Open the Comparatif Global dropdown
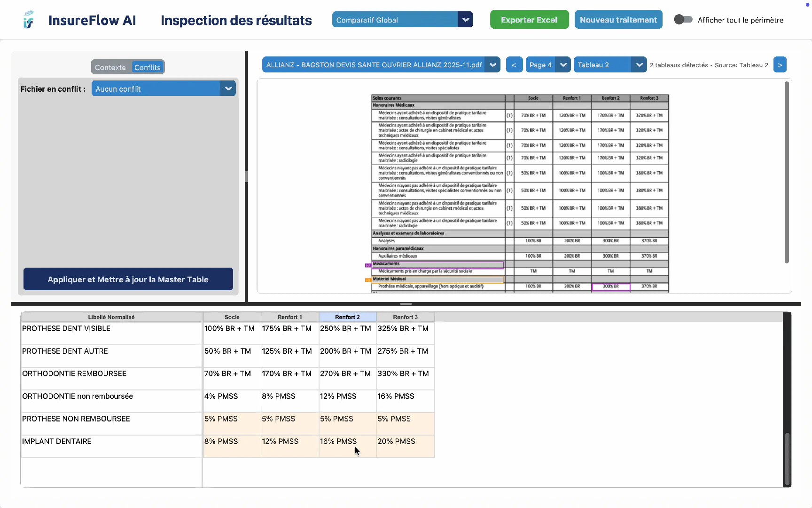Viewport: 812px width, 508px height. pos(402,20)
